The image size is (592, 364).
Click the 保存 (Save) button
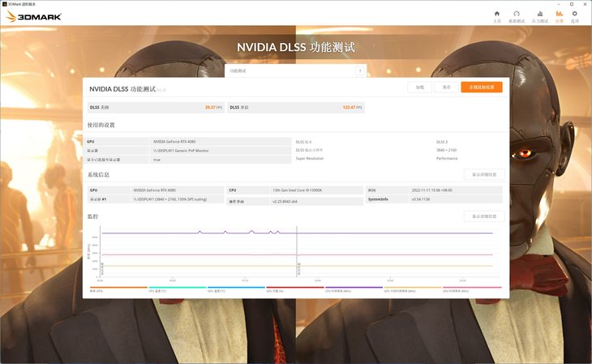447,88
